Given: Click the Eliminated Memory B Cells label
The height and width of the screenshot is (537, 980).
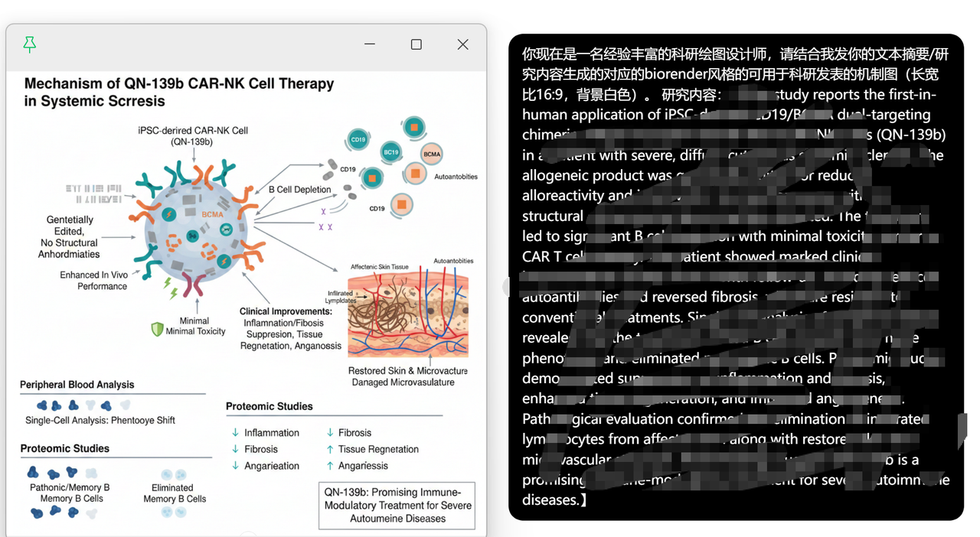Looking at the screenshot, I should tap(175, 493).
